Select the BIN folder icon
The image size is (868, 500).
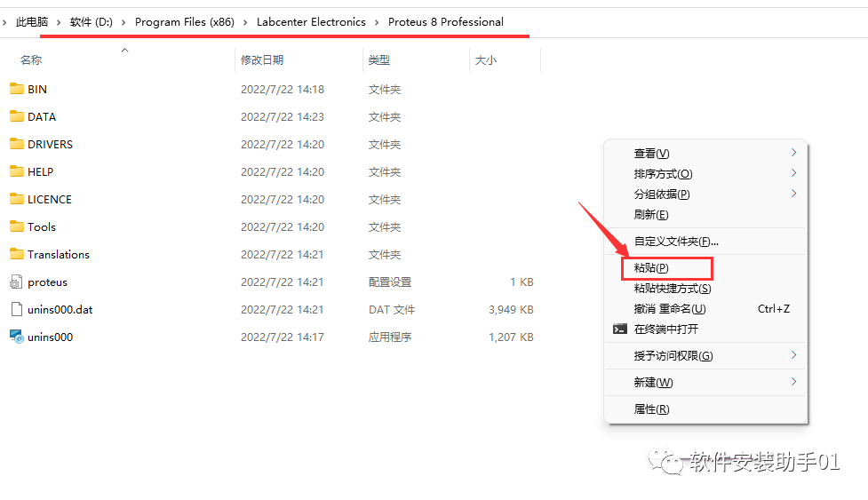[17, 89]
